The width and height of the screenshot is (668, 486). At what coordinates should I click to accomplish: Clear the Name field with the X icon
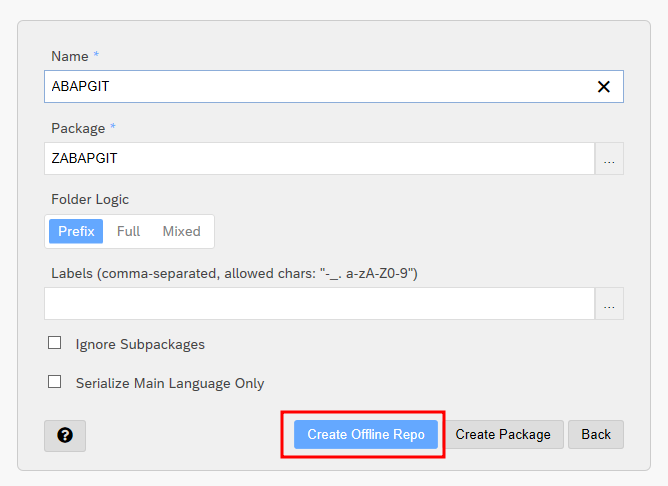coord(603,87)
